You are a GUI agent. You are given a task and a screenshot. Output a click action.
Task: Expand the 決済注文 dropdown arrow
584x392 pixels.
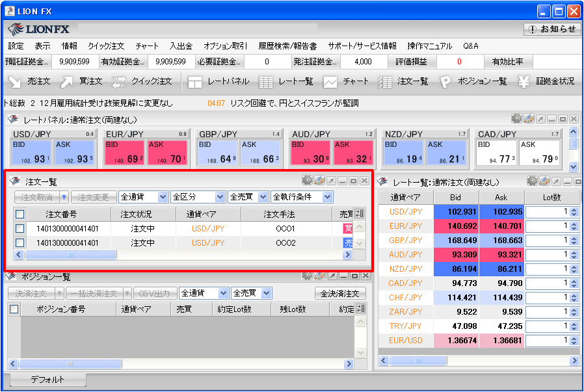[60, 294]
